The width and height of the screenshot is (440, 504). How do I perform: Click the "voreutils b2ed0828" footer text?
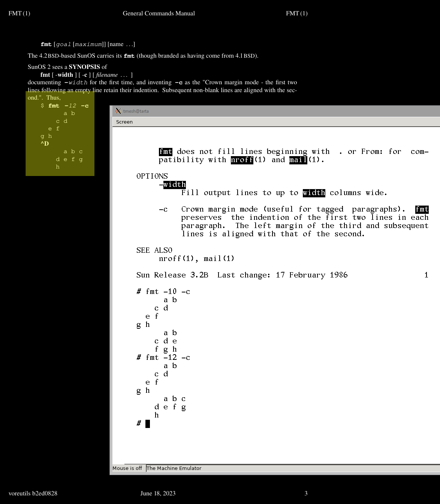pos(33,494)
